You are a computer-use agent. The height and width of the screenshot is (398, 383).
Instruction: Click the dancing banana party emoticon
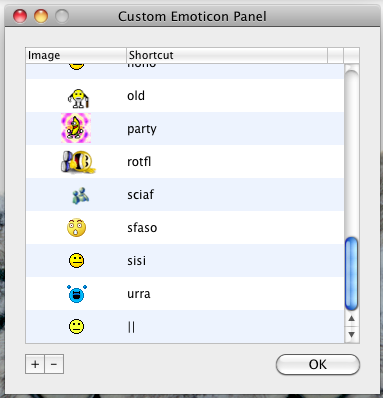76,128
